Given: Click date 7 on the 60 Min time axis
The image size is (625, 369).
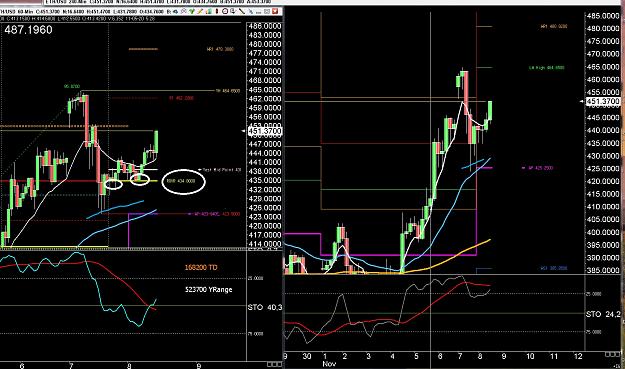Looking at the screenshot, I should [71, 366].
